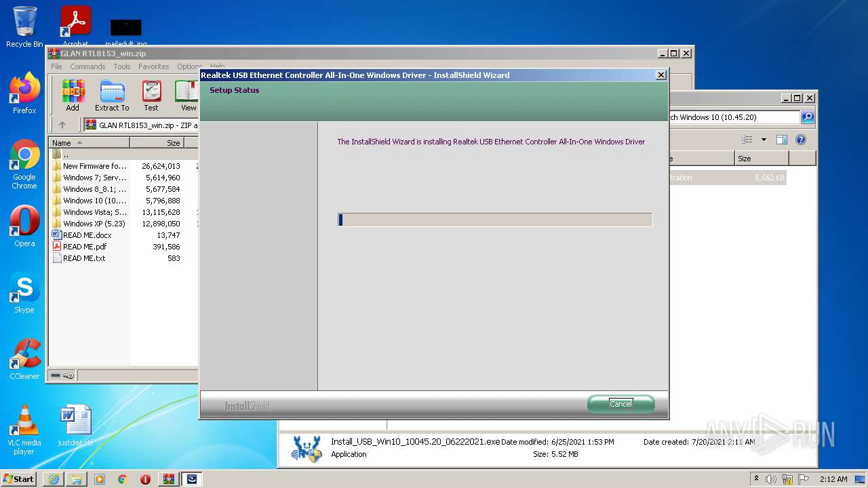This screenshot has width=868, height=488.
Task: Open Opera from the taskbar
Action: (145, 479)
